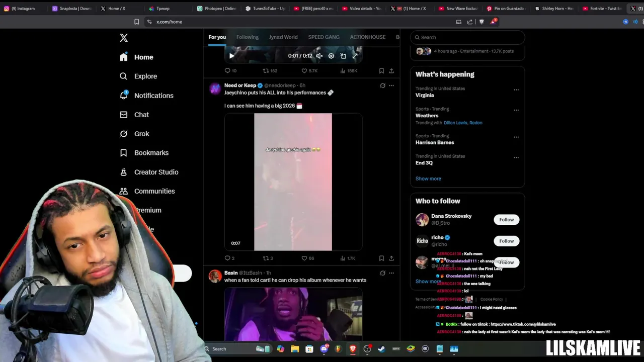Go to Home in sidebar
Image resolution: width=644 pixels, height=362 pixels.
point(136,57)
